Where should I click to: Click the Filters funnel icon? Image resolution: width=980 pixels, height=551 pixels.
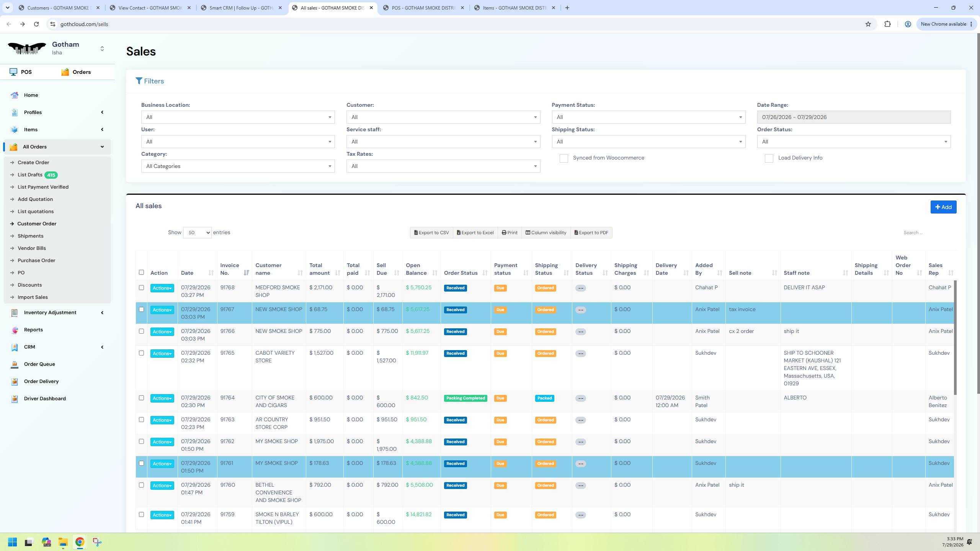coord(139,81)
